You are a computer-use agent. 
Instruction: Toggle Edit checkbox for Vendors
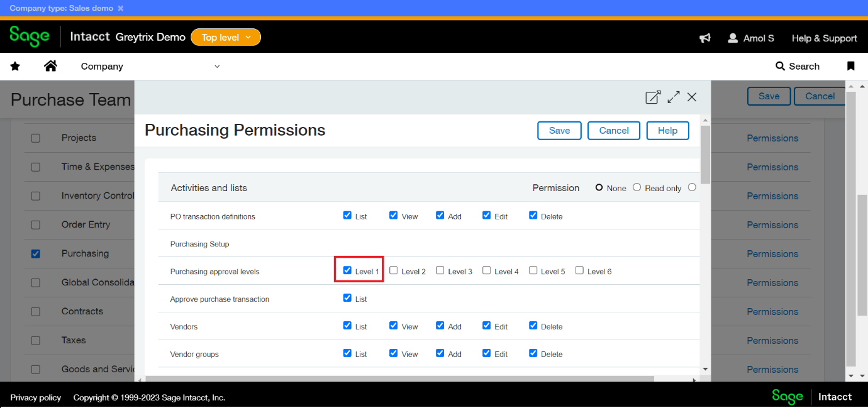486,326
